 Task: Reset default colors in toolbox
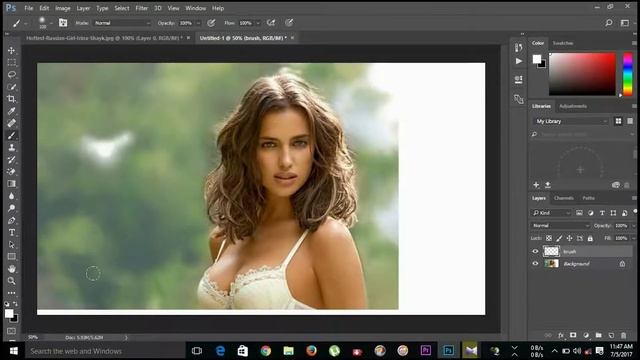[7, 304]
